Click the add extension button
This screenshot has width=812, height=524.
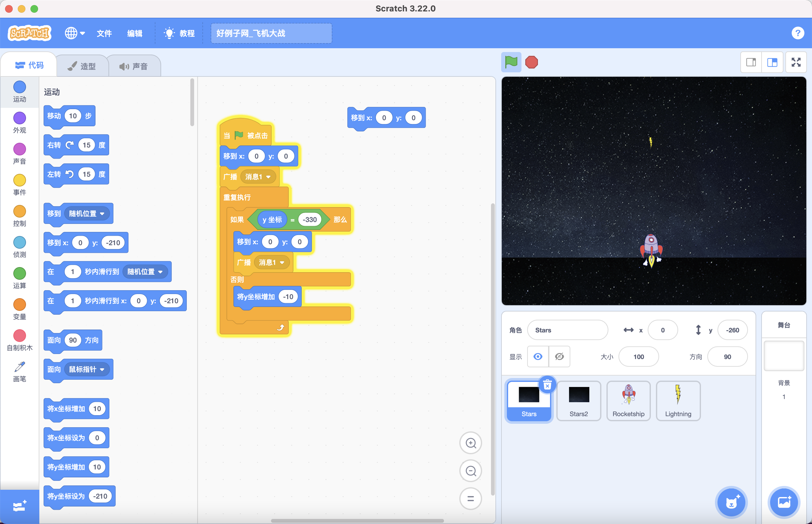pyautogui.click(x=20, y=506)
